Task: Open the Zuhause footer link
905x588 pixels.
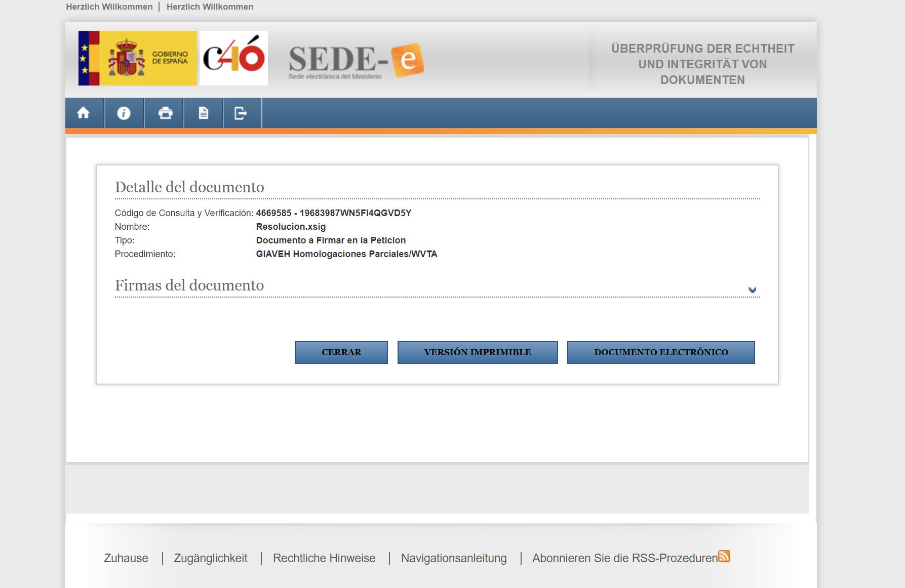Action: tap(126, 558)
